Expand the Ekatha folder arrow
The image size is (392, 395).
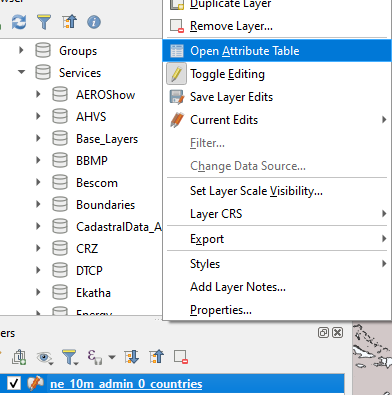pyautogui.click(x=38, y=292)
